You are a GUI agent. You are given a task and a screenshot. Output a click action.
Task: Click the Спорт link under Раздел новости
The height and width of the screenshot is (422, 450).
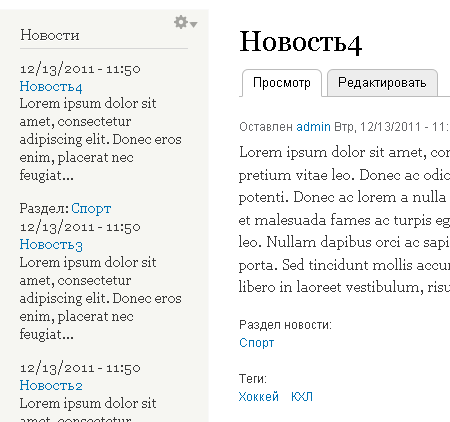point(257,343)
